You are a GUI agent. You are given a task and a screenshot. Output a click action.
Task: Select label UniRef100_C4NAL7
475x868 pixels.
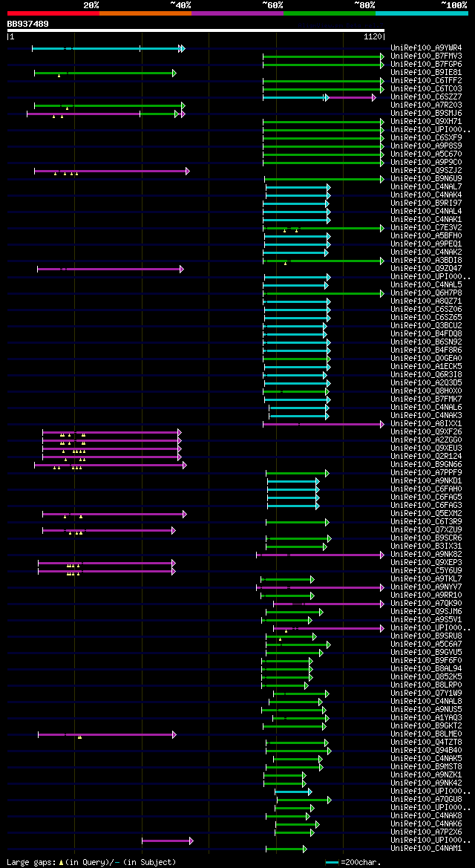click(x=426, y=187)
